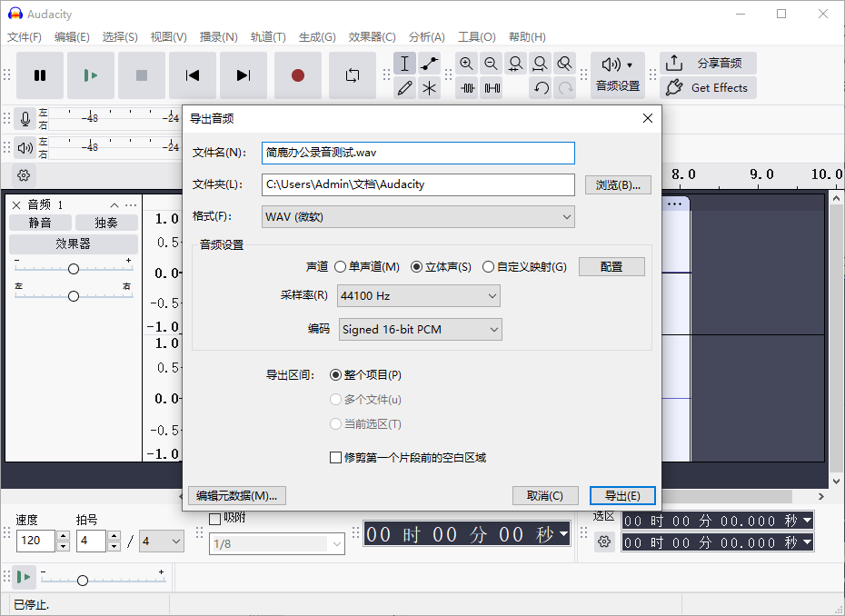Screen dimensions: 845x616
Task: Adjust the track pan slider
Action: pos(73,294)
